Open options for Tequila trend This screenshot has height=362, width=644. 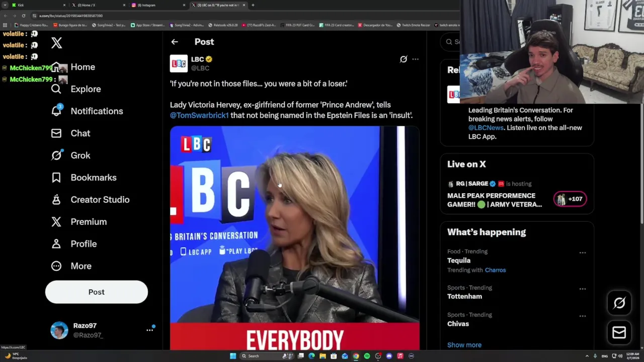tap(583, 252)
